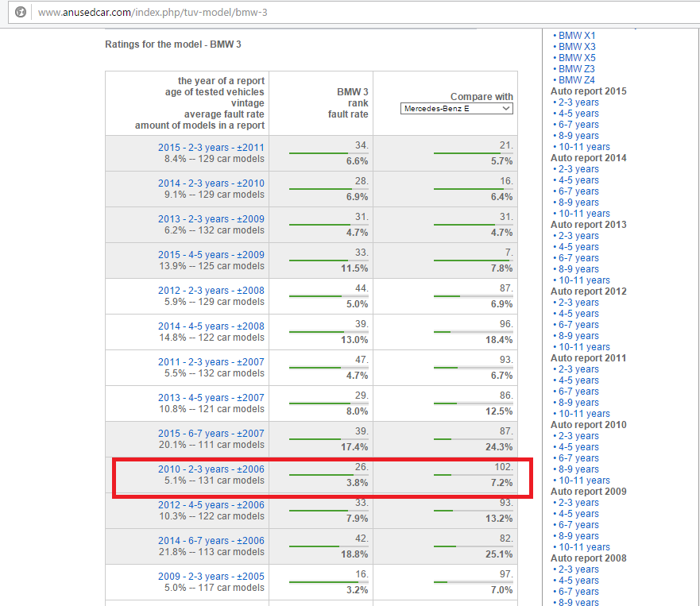The image size is (700, 606).
Task: Open the 2012 - 4-5 years - ±2006 report
Action: [x=211, y=505]
